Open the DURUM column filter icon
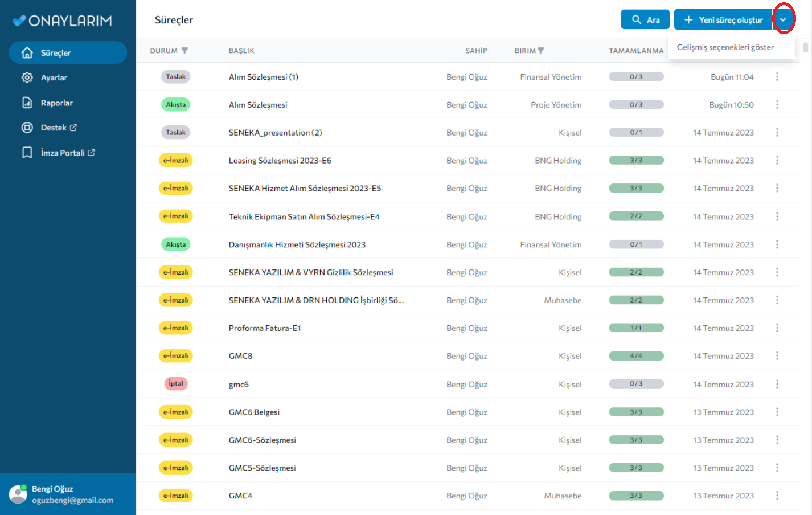The height and width of the screenshot is (515, 812). pos(184,51)
